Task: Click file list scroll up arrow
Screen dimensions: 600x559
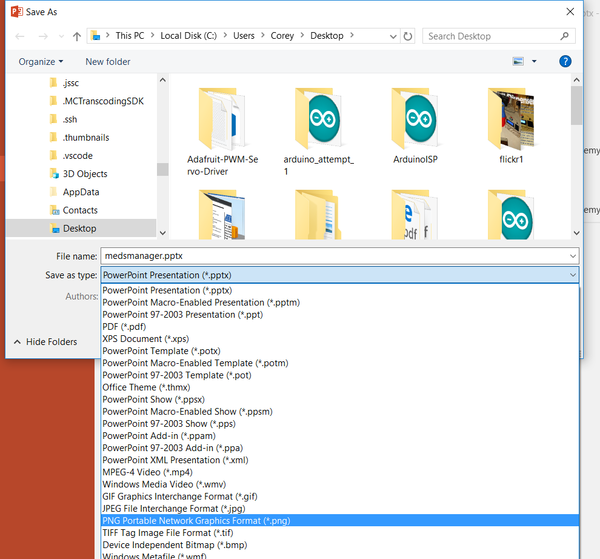Action: [x=576, y=80]
